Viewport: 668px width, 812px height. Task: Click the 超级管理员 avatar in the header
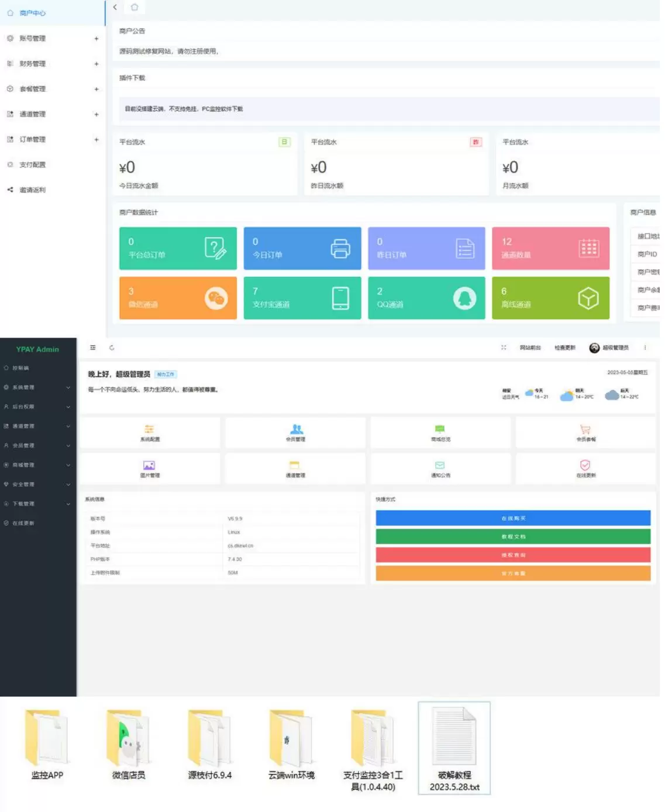coord(594,348)
